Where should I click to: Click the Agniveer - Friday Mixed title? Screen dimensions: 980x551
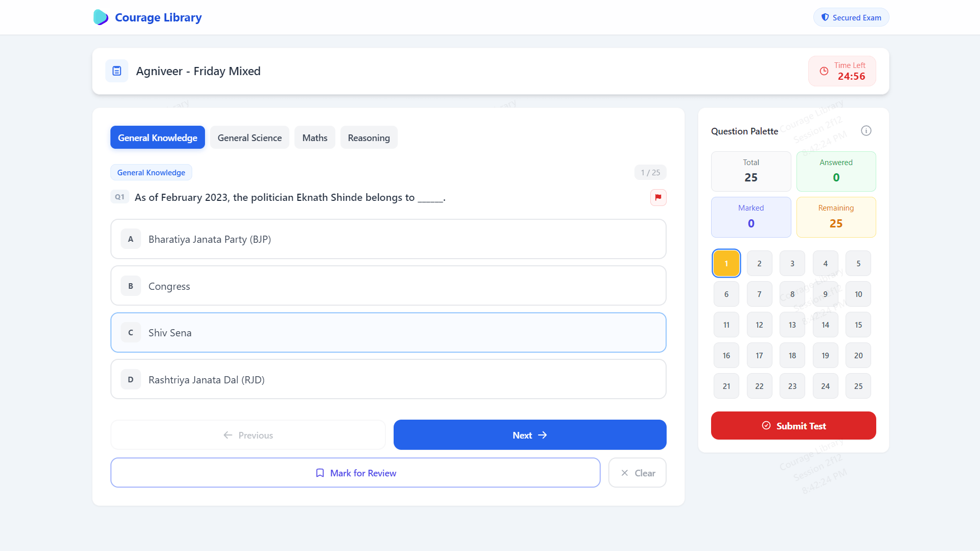pyautogui.click(x=198, y=71)
